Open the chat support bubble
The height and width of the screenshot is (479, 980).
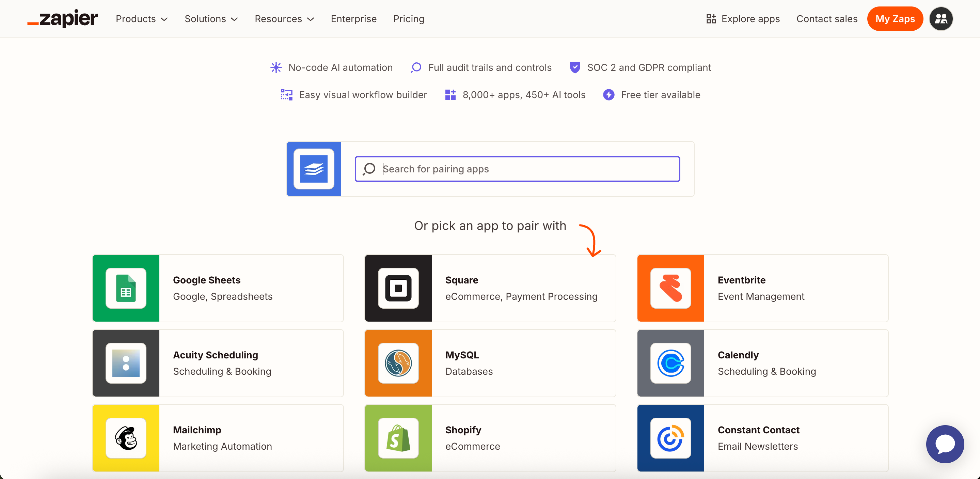[945, 444]
